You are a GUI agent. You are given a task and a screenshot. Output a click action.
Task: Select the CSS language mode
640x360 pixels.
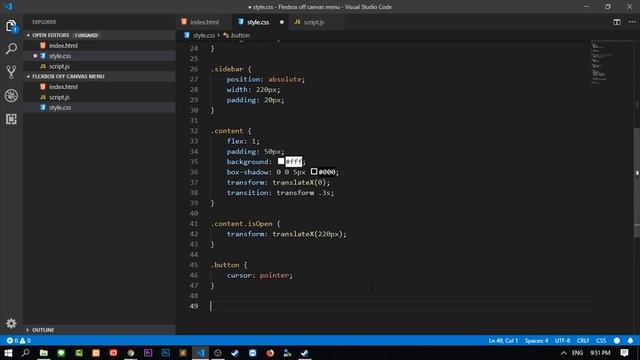601,340
